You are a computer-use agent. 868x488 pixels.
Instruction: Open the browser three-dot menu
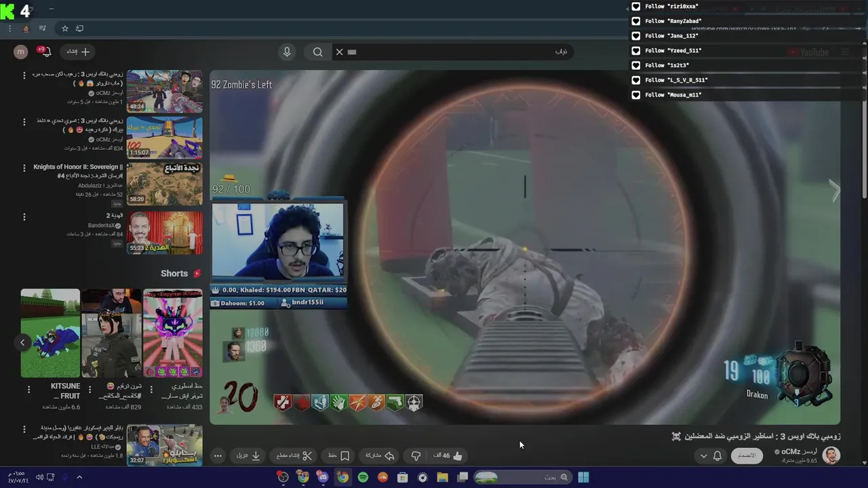click(x=9, y=28)
